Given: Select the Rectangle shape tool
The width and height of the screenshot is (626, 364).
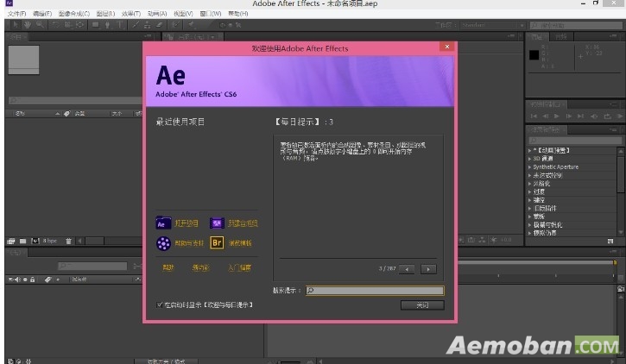Looking at the screenshot, I should pyautogui.click(x=96, y=25).
